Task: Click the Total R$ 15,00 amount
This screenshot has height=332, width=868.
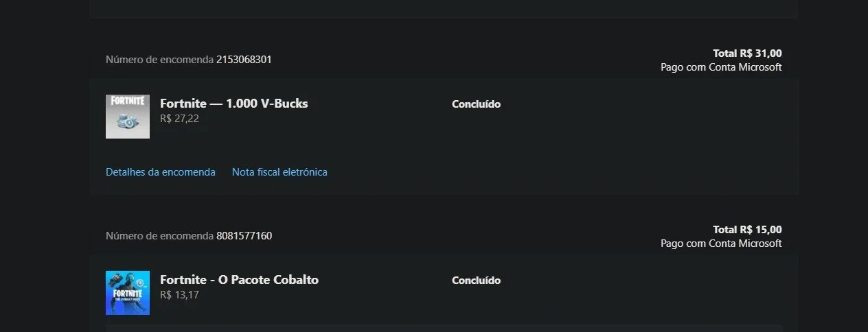Action: (747, 230)
